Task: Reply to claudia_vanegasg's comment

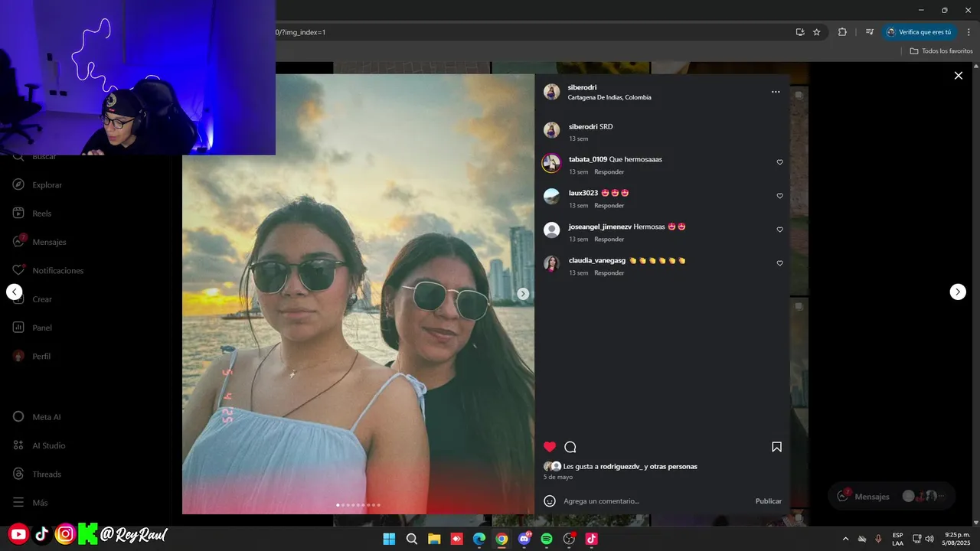Action: (x=609, y=273)
